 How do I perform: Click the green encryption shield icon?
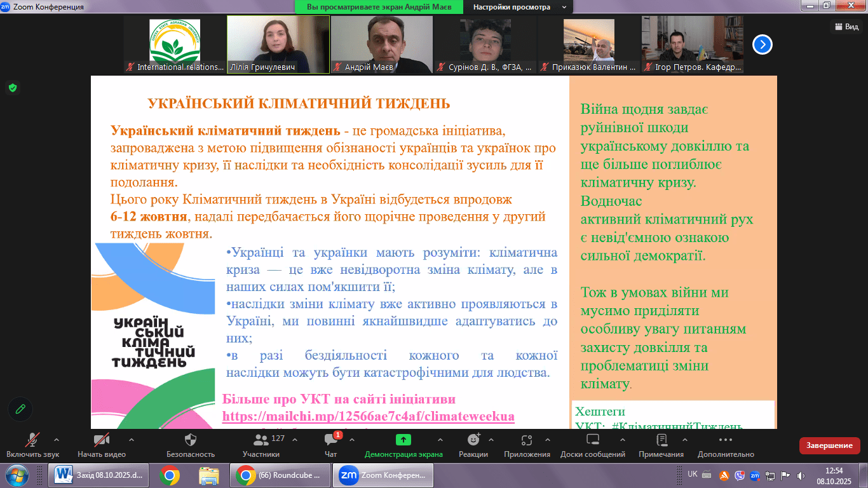coord(13,88)
